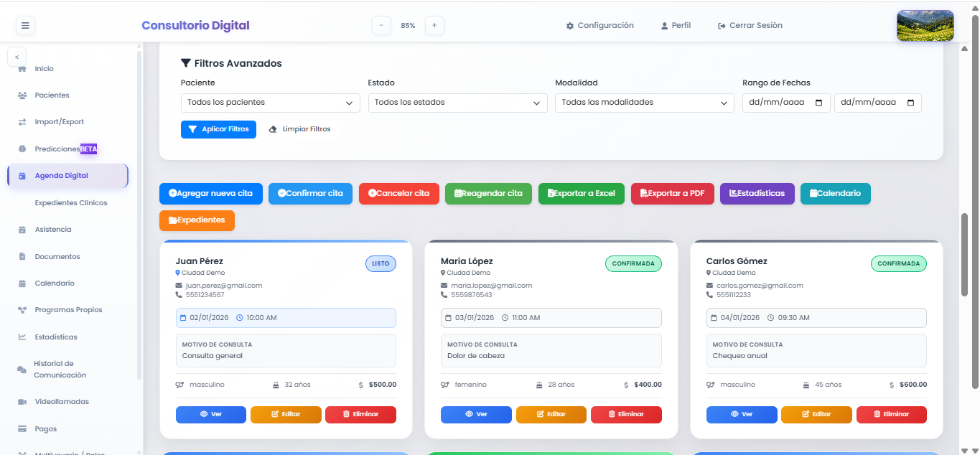Click Confirmar cita button
The image size is (980, 455).
[311, 194]
